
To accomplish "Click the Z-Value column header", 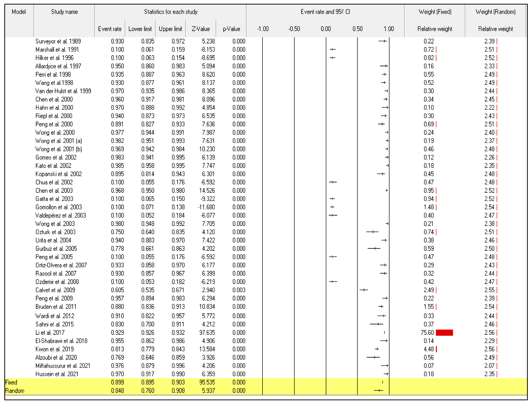I will tap(201, 29).
